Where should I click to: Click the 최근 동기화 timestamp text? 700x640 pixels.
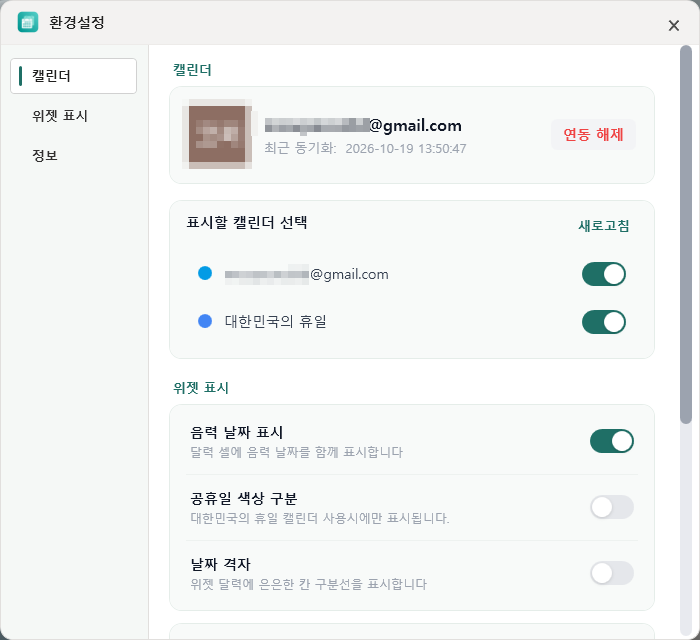click(365, 148)
